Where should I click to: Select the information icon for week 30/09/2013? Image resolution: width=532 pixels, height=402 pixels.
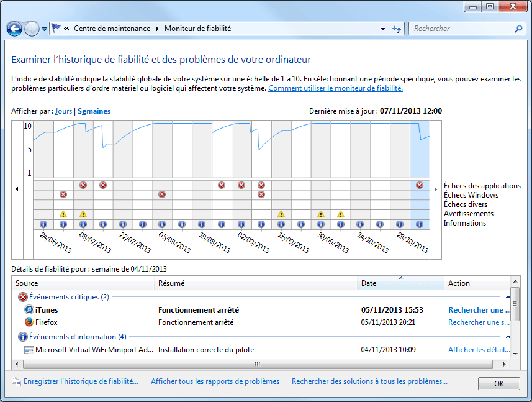pyautogui.click(x=320, y=224)
